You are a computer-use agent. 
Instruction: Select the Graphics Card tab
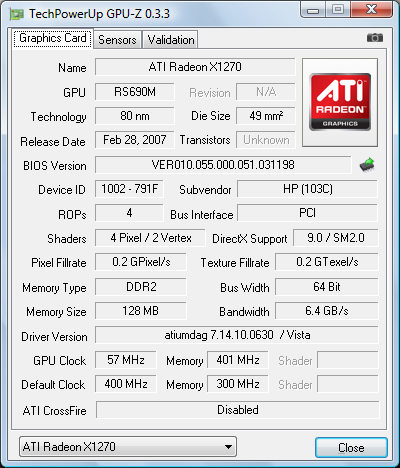[53, 38]
